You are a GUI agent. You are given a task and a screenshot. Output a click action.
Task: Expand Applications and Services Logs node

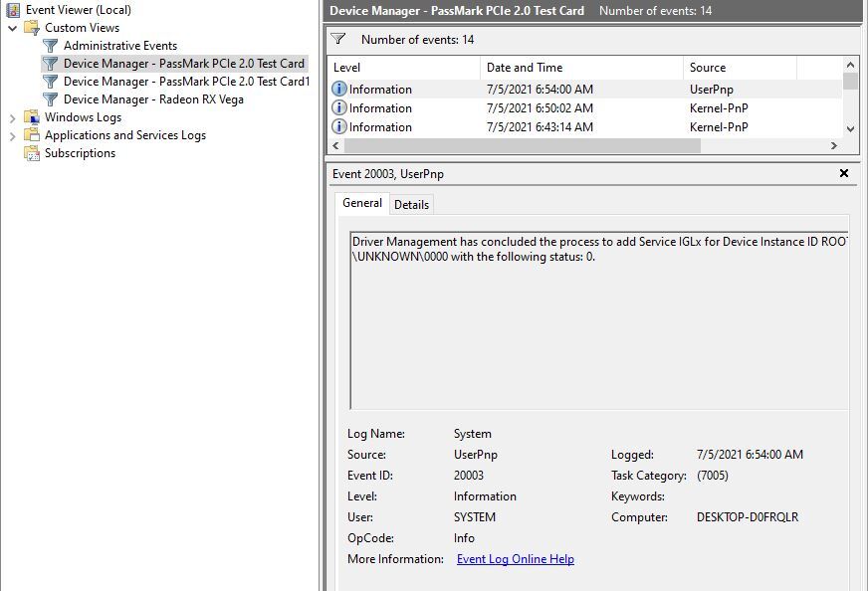(12, 135)
